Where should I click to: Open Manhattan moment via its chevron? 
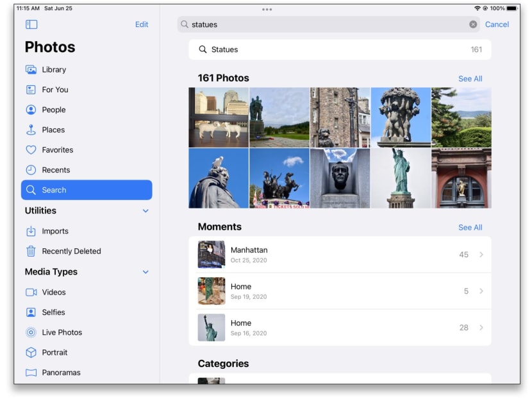coord(481,255)
